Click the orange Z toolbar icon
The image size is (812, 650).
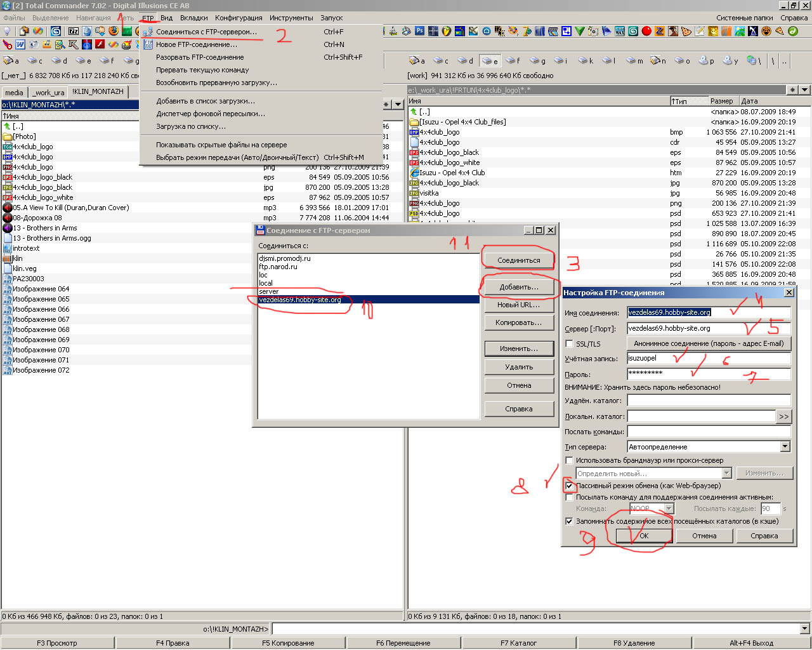click(660, 30)
